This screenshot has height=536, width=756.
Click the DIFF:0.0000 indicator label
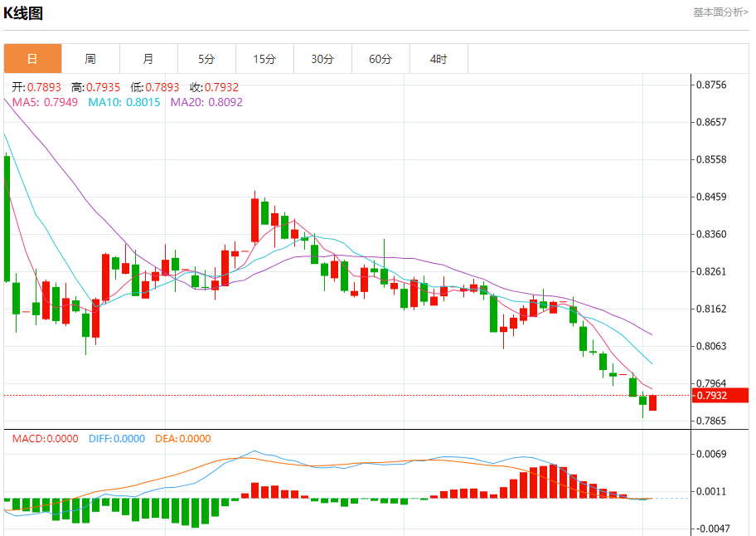tap(117, 439)
